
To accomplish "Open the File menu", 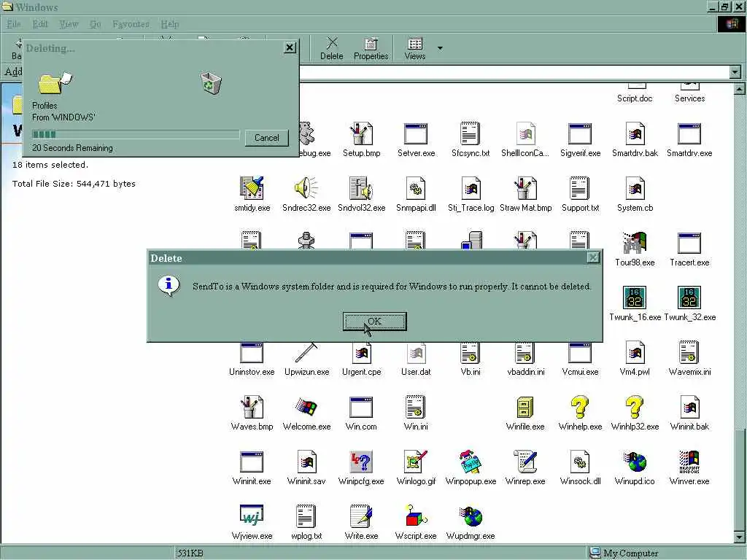I will click(x=13, y=24).
